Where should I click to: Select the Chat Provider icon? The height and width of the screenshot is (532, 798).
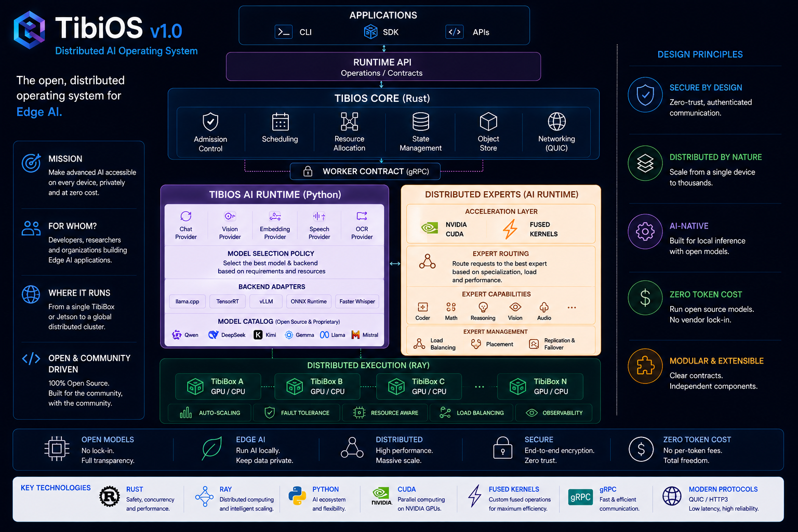pos(186,216)
